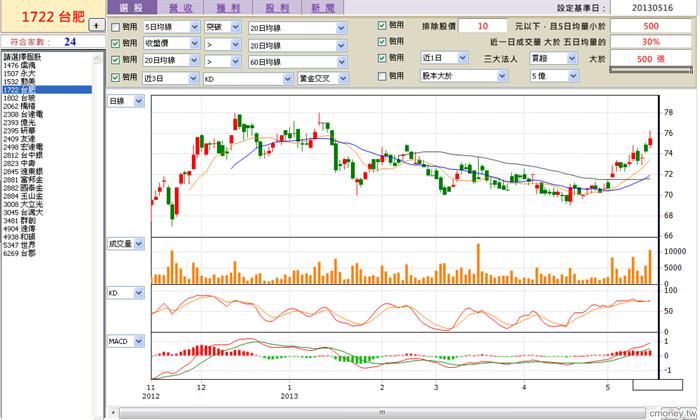
Task: Open the MACD indicator dropdown arrow
Action: tap(139, 341)
